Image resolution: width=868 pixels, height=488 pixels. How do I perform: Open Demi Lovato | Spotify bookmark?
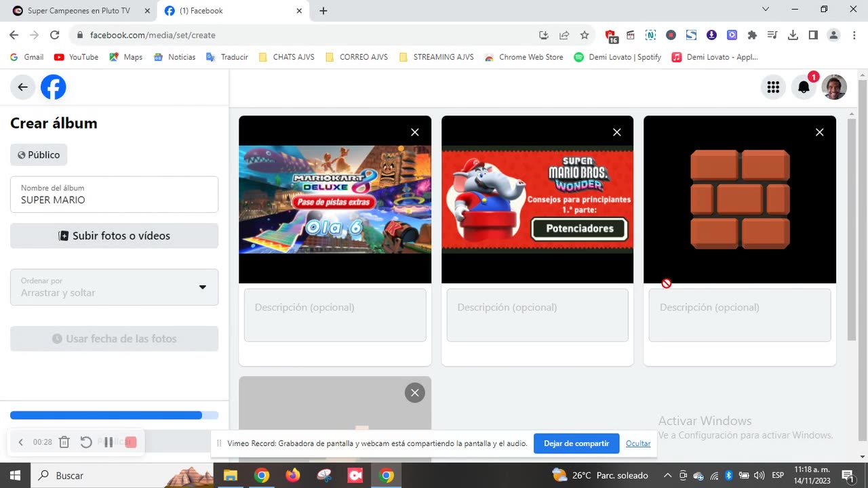617,57
